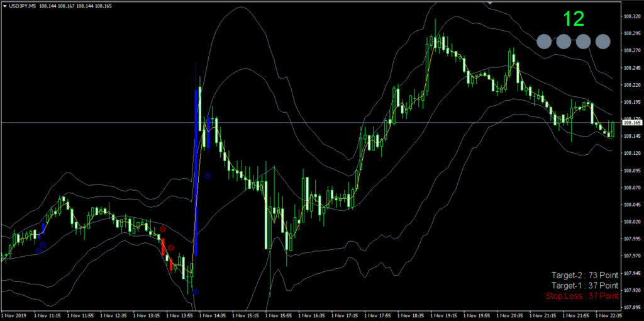The width and height of the screenshot is (644, 321).
Task: Toggle the third gray circle indicator
Action: click(583, 42)
